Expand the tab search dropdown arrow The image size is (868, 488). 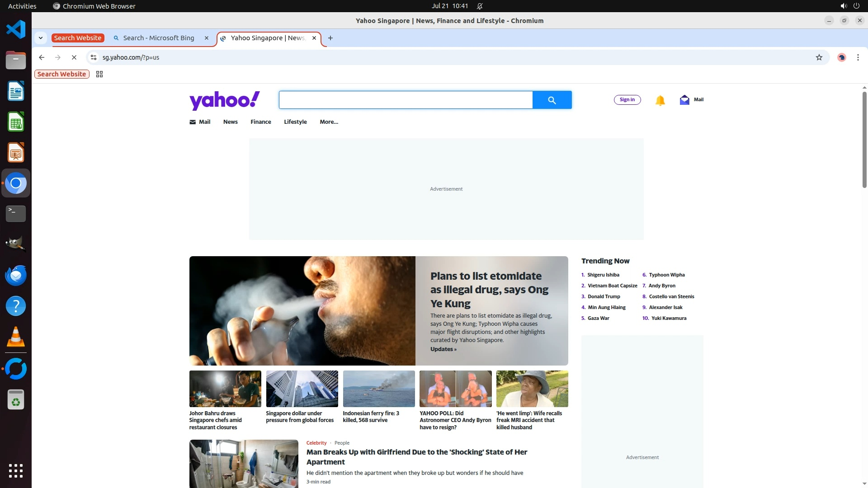pyautogui.click(x=41, y=38)
